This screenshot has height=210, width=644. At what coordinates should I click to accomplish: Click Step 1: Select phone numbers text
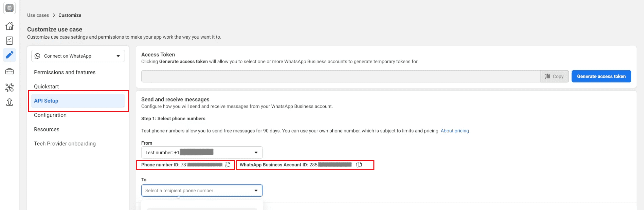point(173,118)
